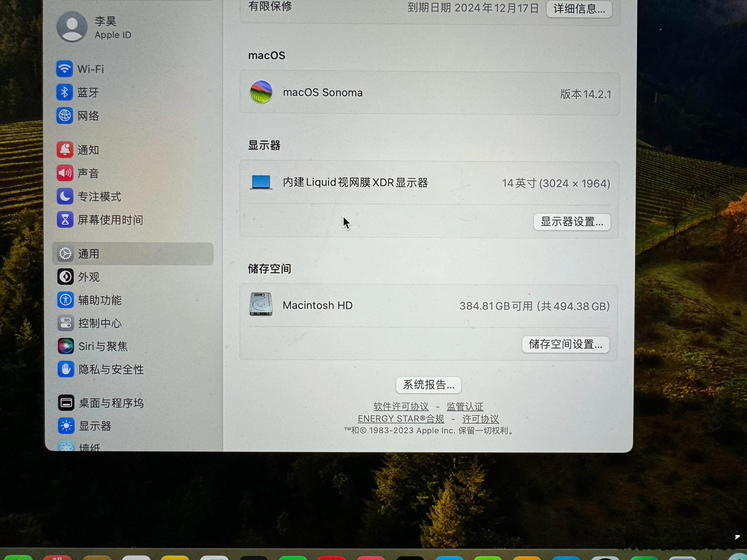Open the Sound (声音) speaker icon

coord(65,173)
